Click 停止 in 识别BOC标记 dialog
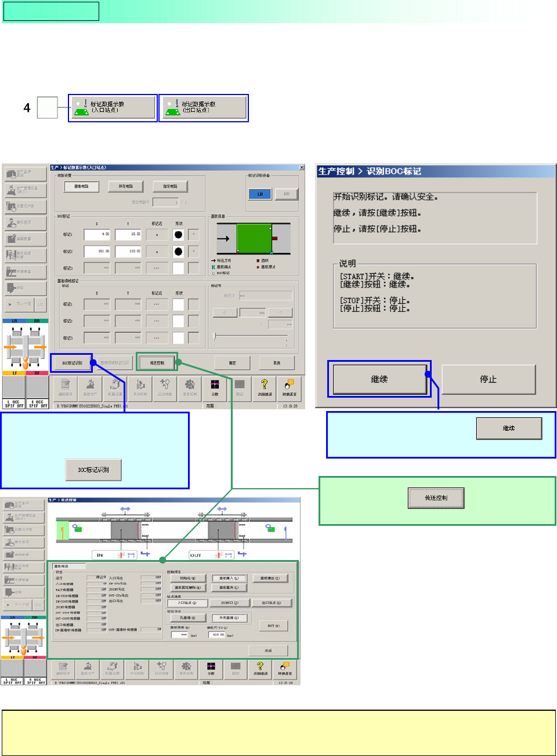 [488, 379]
